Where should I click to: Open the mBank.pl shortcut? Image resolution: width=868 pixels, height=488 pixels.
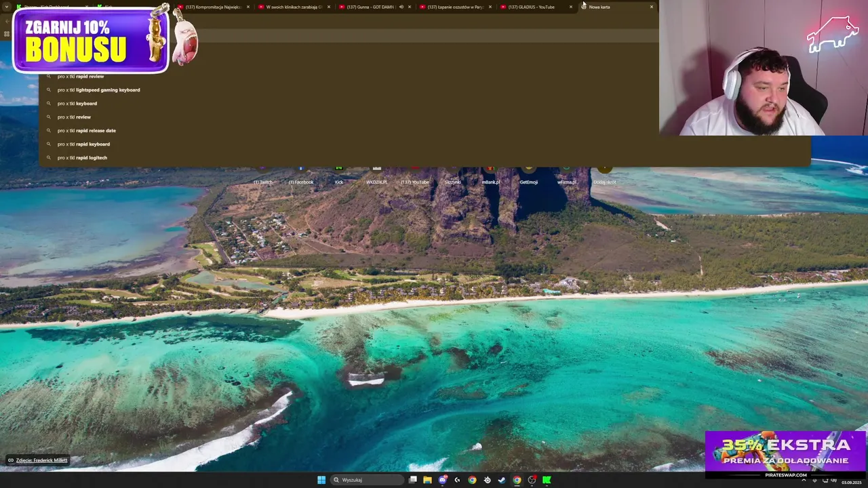point(491,176)
